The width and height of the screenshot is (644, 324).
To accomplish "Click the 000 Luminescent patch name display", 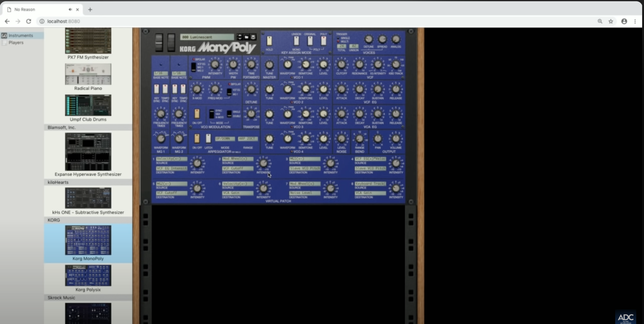I will [x=207, y=37].
